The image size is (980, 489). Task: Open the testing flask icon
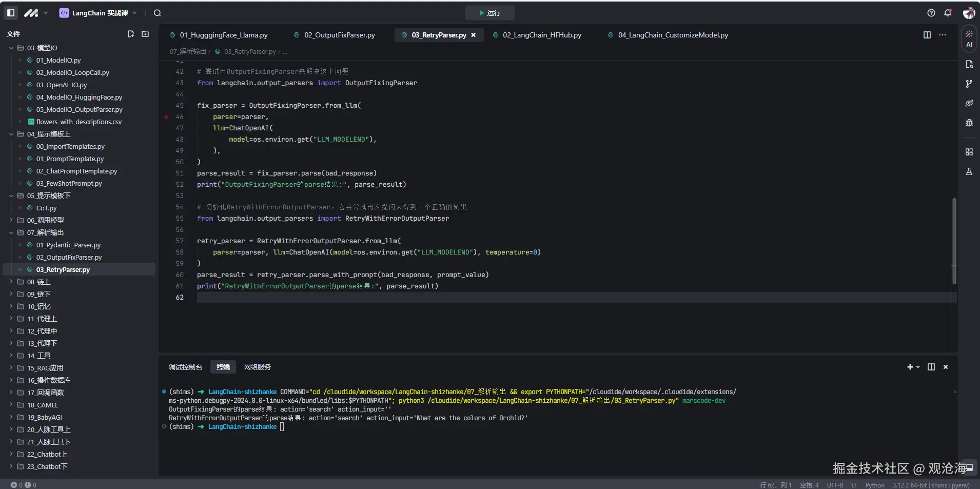tap(969, 171)
